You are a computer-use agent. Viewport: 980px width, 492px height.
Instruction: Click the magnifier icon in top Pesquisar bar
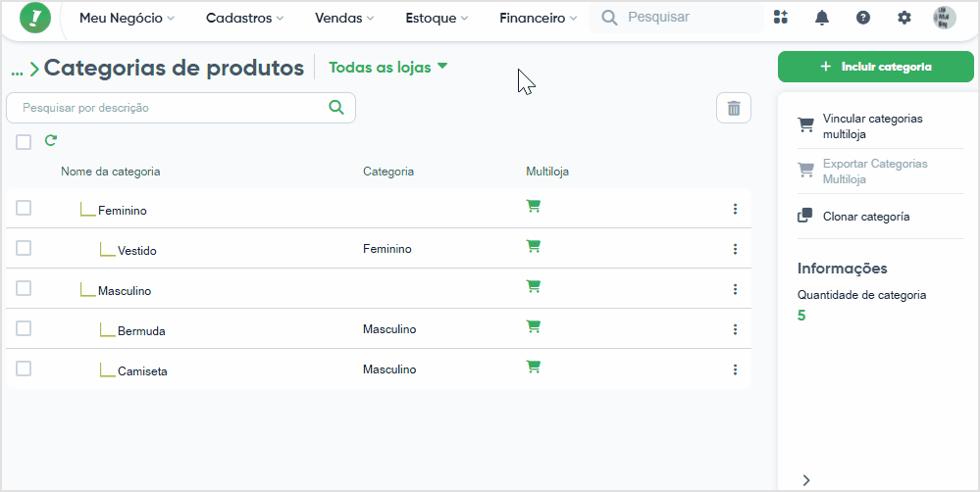coord(609,18)
